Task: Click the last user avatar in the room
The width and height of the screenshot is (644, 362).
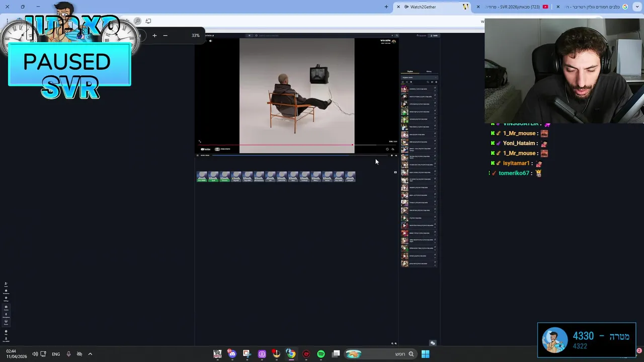Action: [350, 176]
